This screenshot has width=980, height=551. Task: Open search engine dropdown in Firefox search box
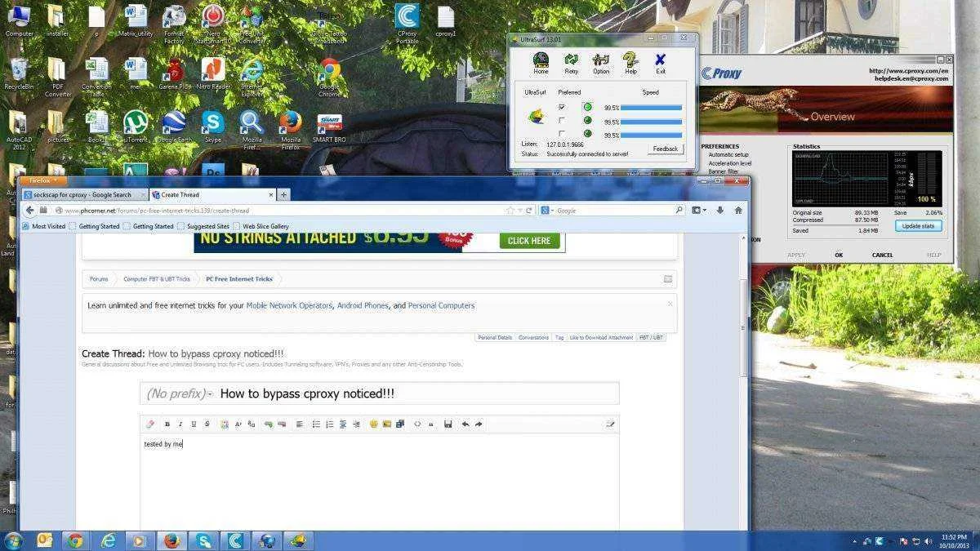pos(547,211)
